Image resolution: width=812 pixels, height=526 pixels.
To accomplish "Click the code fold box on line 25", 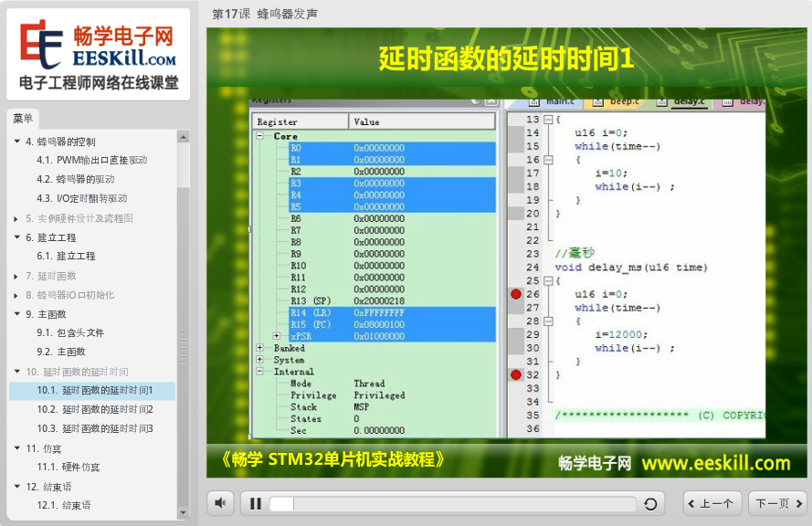I will [548, 280].
